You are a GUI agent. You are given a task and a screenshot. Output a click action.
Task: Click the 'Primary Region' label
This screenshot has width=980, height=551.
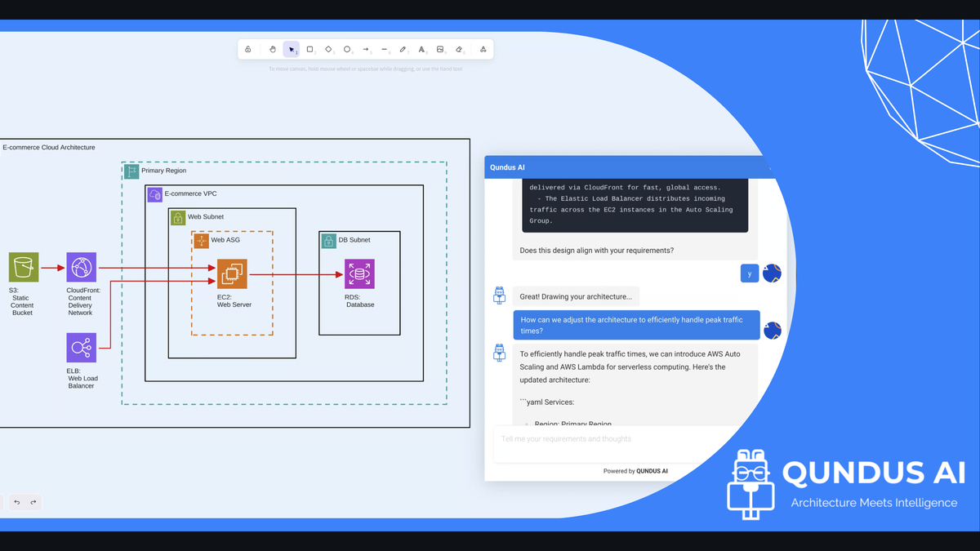pyautogui.click(x=163, y=171)
